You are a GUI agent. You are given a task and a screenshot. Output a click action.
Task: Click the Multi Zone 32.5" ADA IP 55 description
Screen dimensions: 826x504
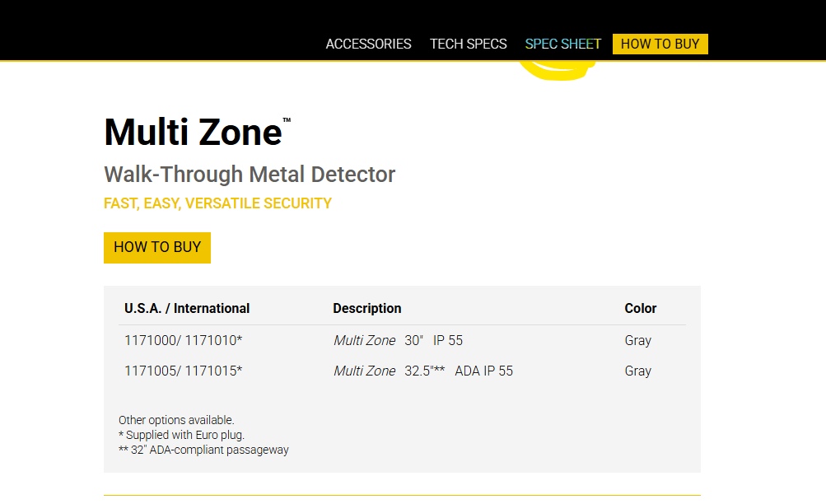[422, 371]
